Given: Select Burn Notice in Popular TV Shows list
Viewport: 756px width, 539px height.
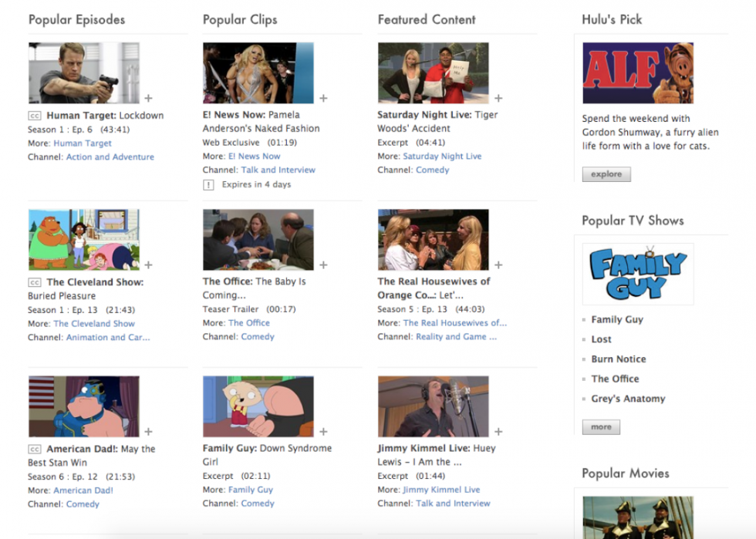Looking at the screenshot, I should 619,359.
